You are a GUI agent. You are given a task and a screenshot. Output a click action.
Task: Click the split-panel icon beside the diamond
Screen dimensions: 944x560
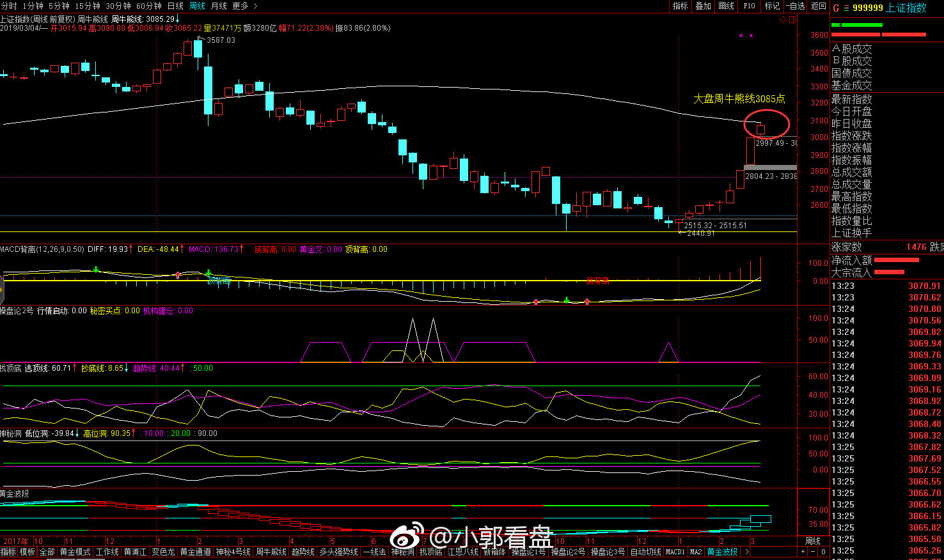click(792, 20)
